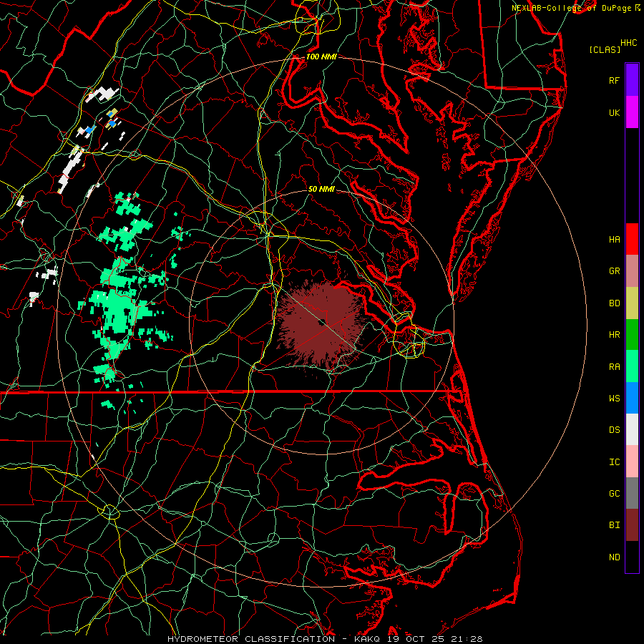The height and width of the screenshot is (644, 644).
Task: Click the WS legend label
Action: click(614, 398)
